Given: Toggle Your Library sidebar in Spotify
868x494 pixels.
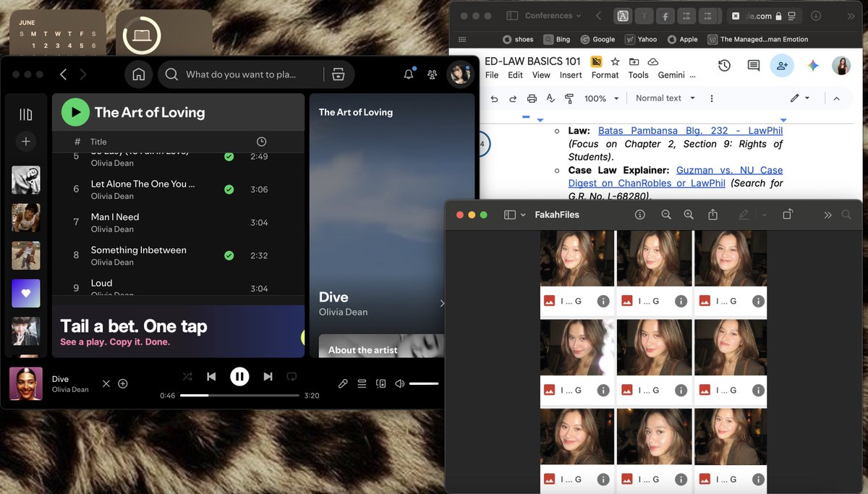Looking at the screenshot, I should point(26,114).
